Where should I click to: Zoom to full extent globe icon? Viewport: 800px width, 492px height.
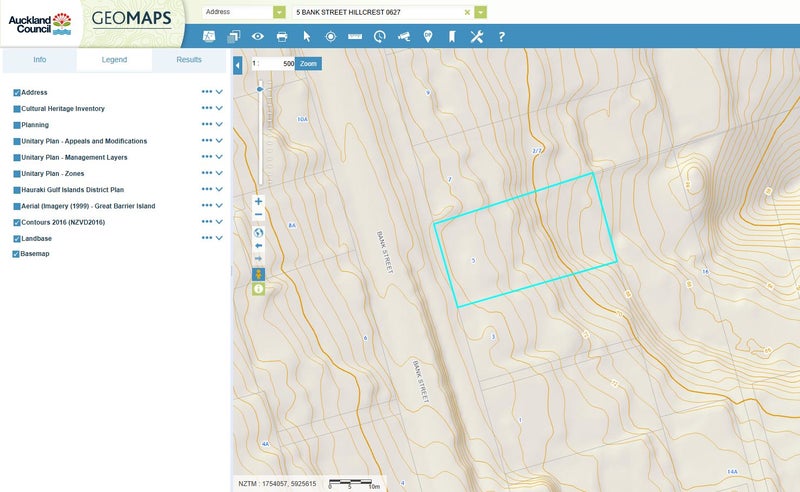coord(258,232)
